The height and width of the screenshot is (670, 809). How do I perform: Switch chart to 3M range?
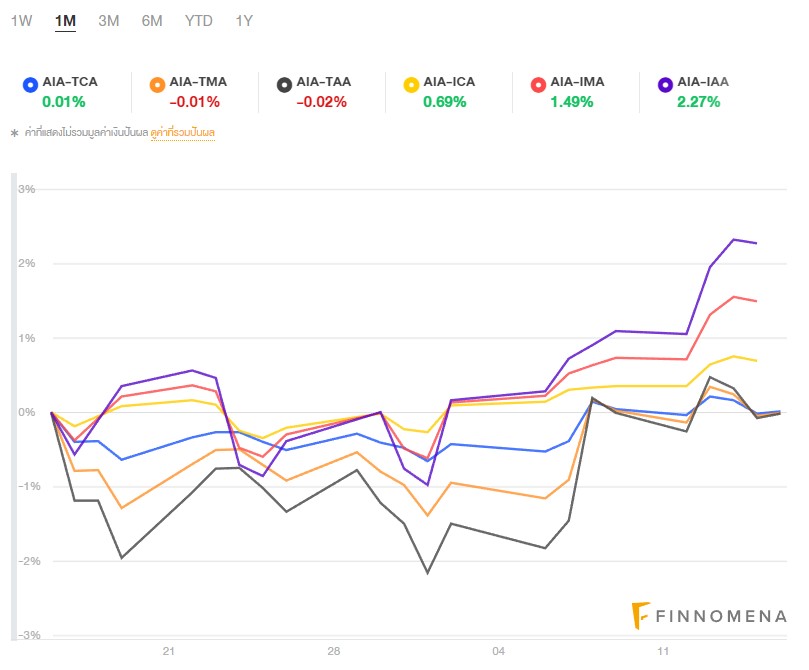(109, 21)
